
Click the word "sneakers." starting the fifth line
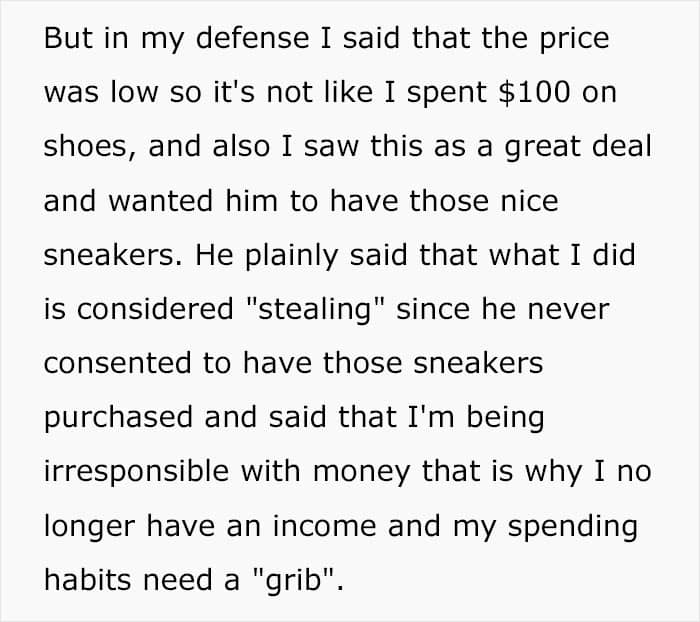(113, 255)
